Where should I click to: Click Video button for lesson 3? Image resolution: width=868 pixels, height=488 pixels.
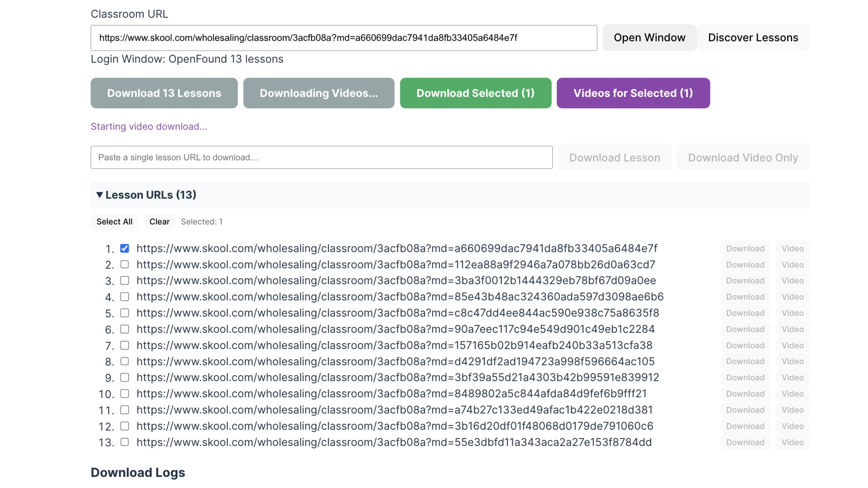tap(792, 281)
